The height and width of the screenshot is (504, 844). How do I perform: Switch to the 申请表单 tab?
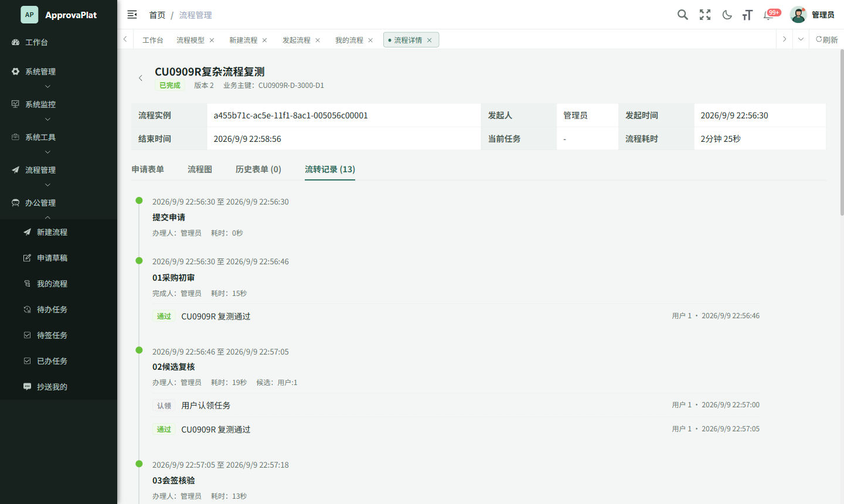pos(148,169)
